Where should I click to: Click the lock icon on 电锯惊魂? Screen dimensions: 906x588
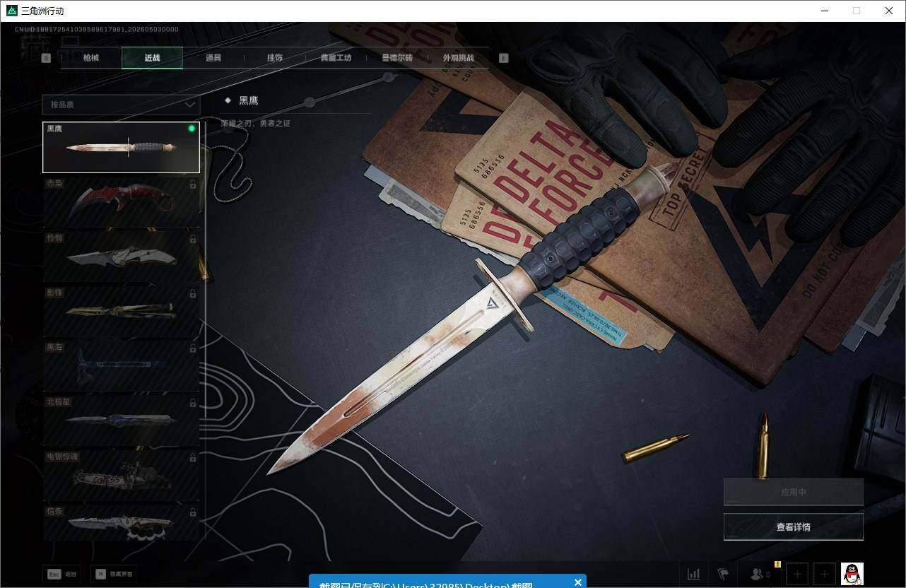coord(193,459)
